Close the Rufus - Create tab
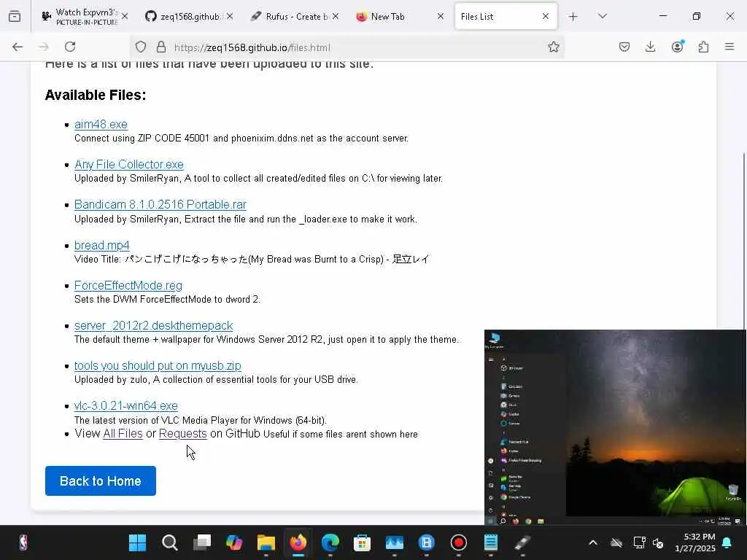The height and width of the screenshot is (560, 747). [336, 16]
